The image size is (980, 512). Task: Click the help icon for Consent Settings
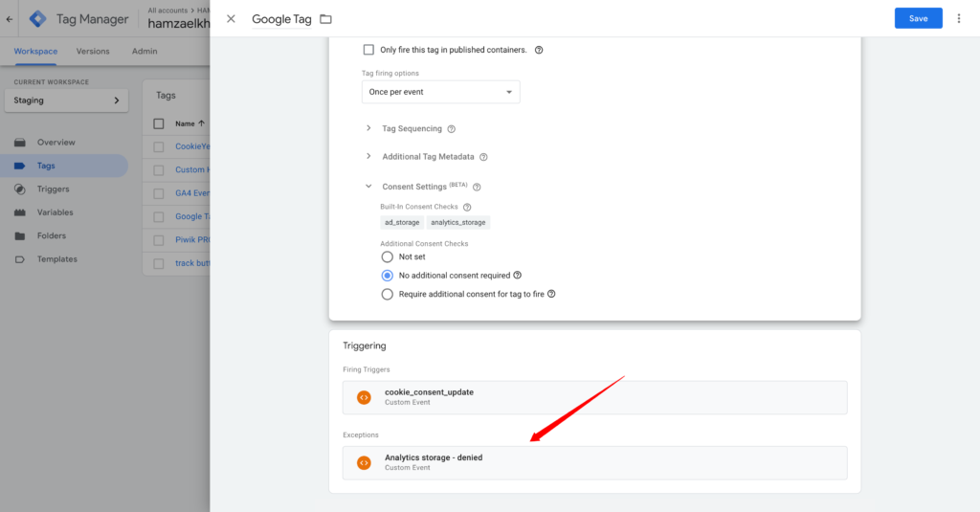coord(477,188)
